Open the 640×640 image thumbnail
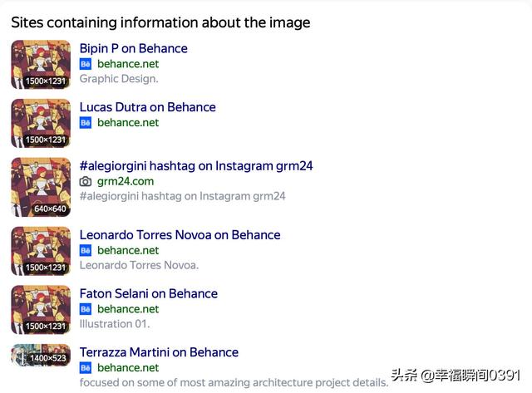Image resolution: width=532 pixels, height=393 pixels. pyautogui.click(x=41, y=187)
